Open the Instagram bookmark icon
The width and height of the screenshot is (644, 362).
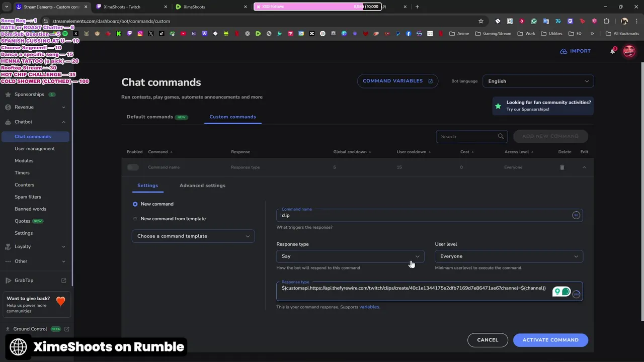click(x=140, y=34)
